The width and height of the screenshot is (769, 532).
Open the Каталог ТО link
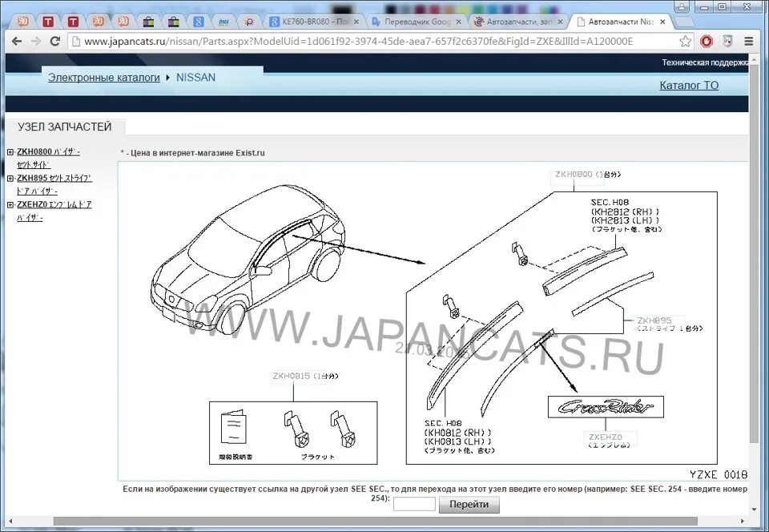pyautogui.click(x=689, y=85)
